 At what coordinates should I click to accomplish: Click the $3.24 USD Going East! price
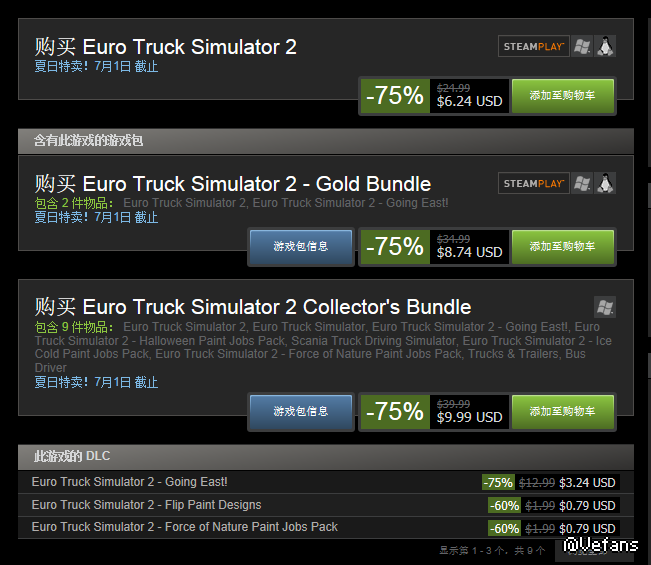point(587,483)
